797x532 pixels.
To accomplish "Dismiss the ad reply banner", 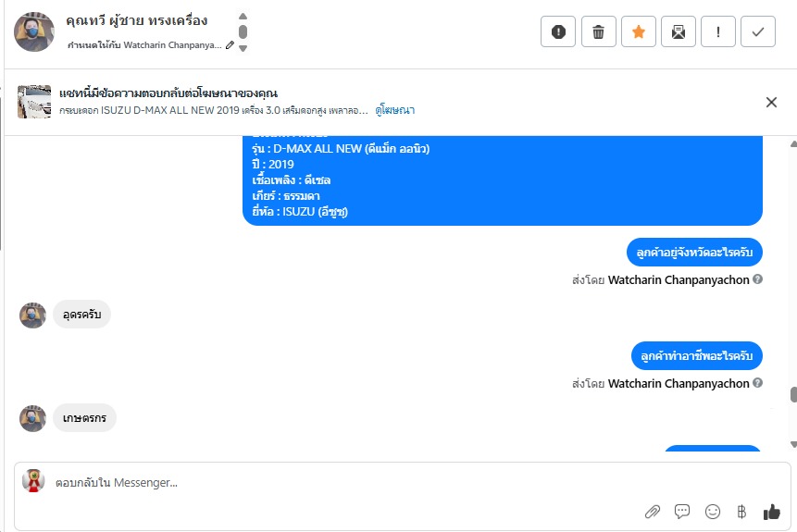I will pyautogui.click(x=771, y=102).
